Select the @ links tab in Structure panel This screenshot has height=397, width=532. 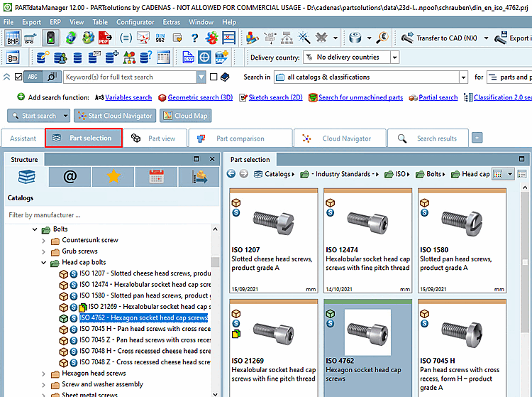70,177
